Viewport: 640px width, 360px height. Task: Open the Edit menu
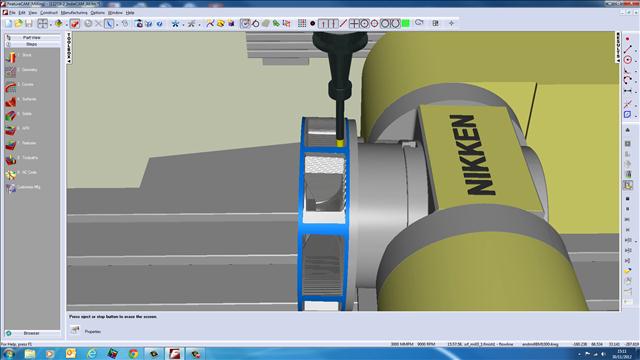(22, 13)
